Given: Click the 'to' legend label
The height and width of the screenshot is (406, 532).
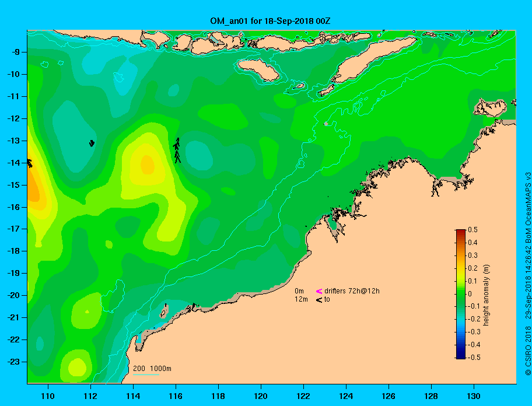Looking at the screenshot, I should [x=327, y=299].
